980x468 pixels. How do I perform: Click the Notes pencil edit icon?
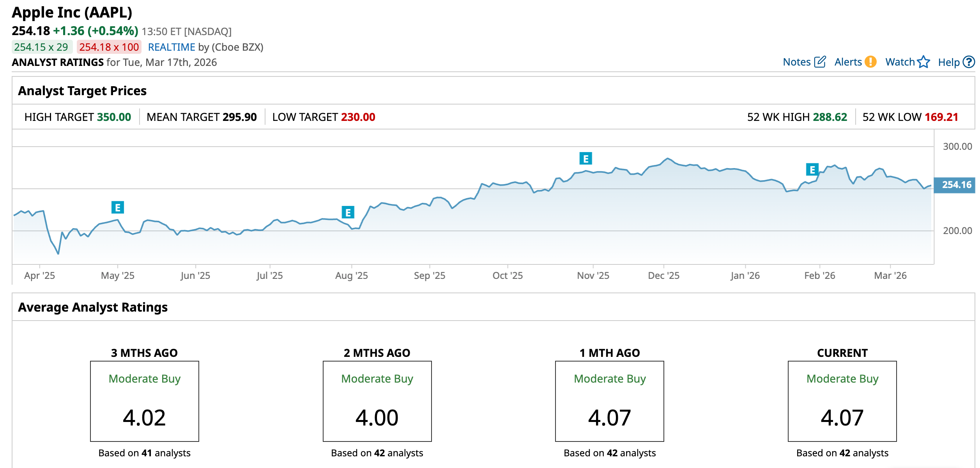click(820, 62)
